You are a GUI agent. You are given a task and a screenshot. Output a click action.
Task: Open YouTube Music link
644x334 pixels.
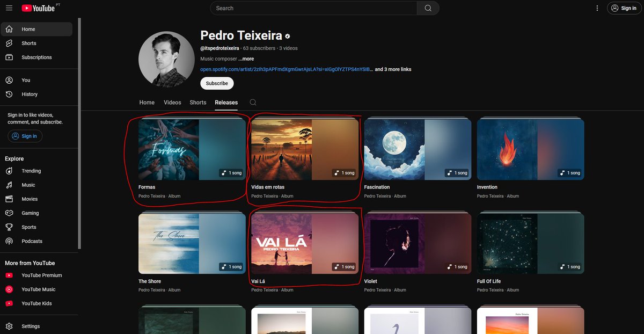[37, 289]
